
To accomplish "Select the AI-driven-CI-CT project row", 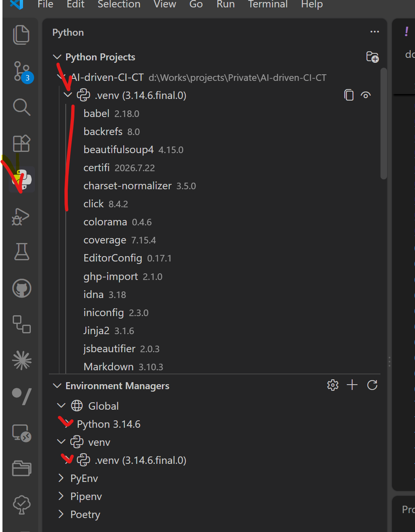I will pyautogui.click(x=214, y=77).
